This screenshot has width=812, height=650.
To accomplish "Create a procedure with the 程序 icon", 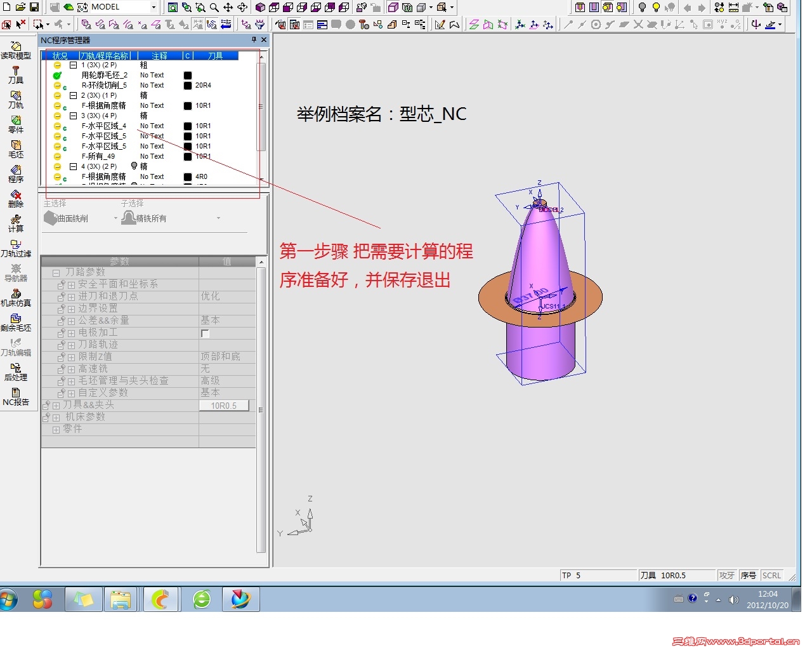I will (x=16, y=174).
